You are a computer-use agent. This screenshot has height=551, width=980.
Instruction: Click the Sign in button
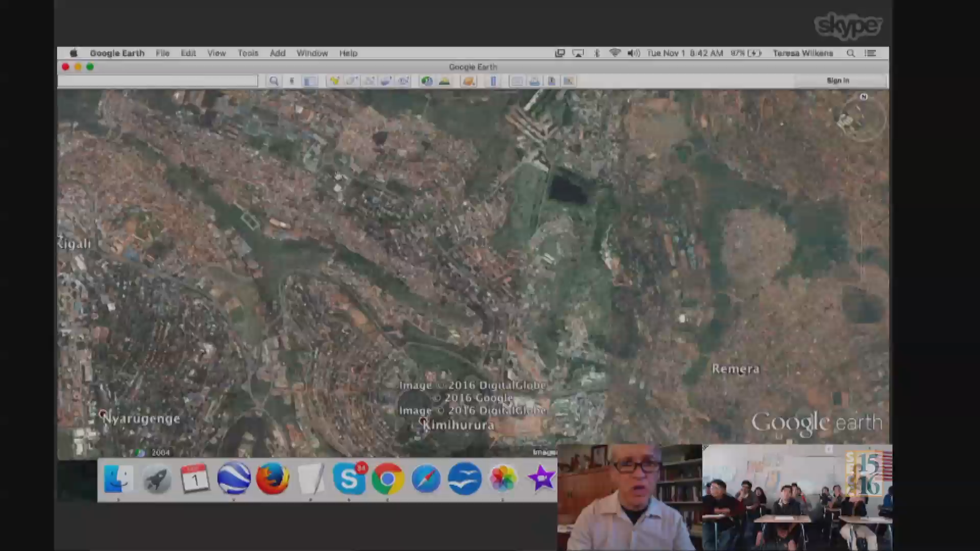tap(838, 81)
